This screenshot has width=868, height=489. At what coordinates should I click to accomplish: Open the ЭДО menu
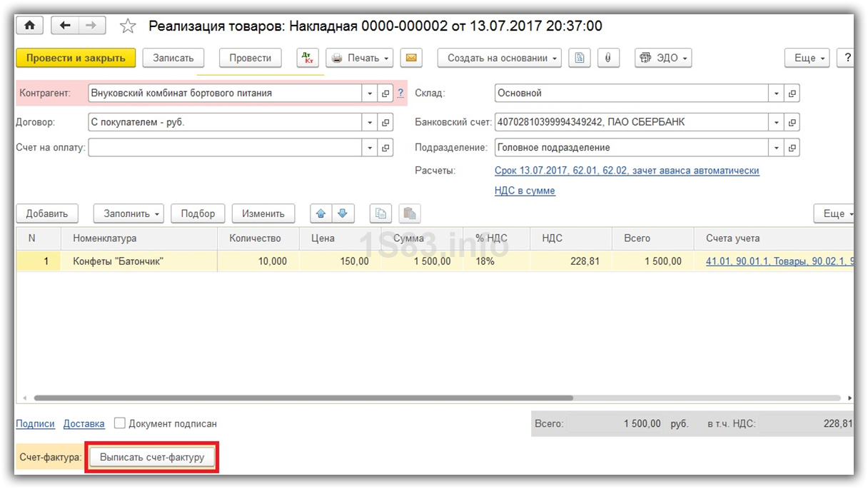663,58
